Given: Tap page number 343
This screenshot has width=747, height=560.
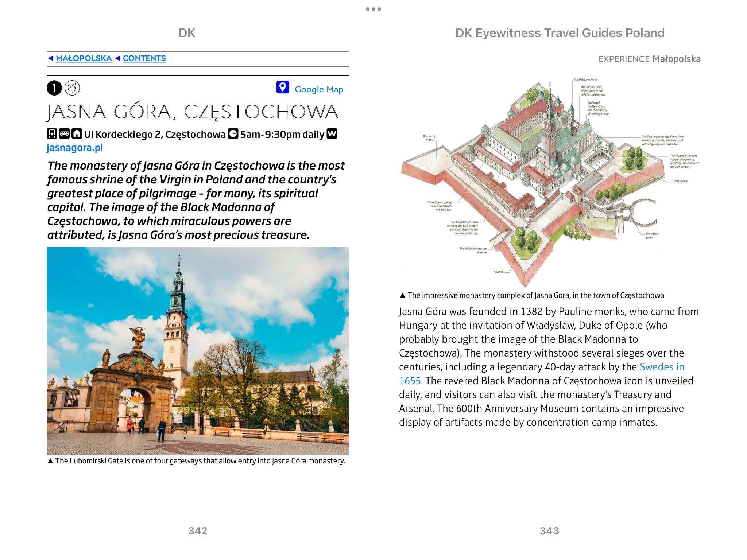Looking at the screenshot, I should pyautogui.click(x=549, y=531).
